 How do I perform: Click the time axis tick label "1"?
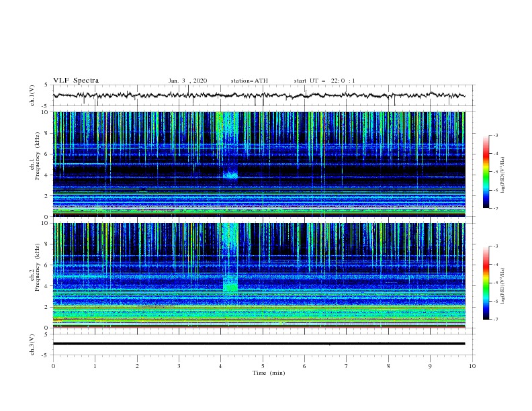pos(95,366)
